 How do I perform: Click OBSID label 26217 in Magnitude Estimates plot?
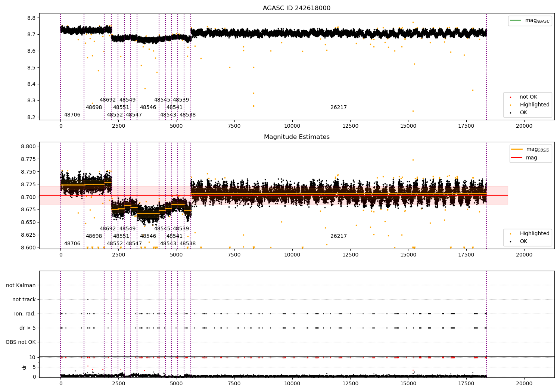pyautogui.click(x=339, y=236)
